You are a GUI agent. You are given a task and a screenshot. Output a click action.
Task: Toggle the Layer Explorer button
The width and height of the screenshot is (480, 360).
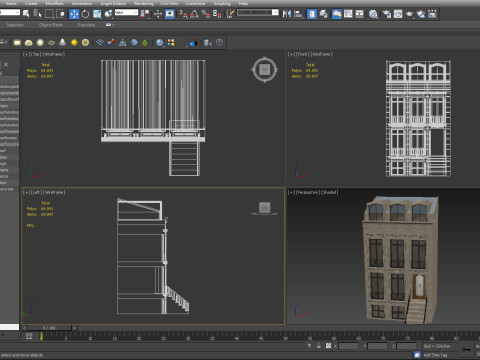click(323, 14)
